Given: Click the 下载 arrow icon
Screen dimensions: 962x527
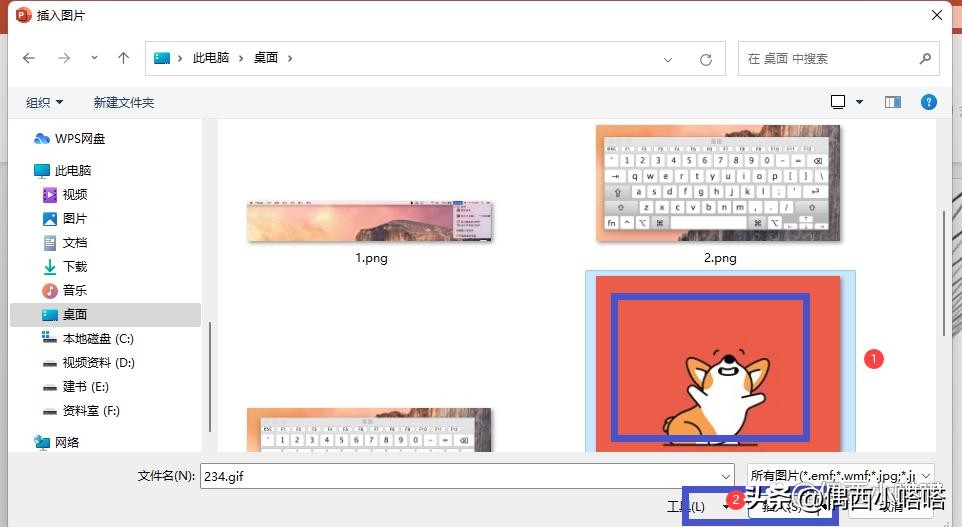Looking at the screenshot, I should 50,266.
